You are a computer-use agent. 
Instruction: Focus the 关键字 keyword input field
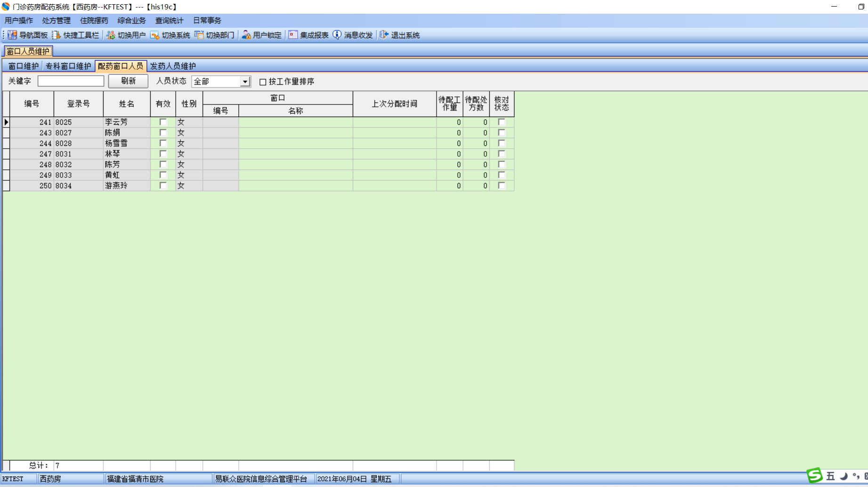click(71, 81)
